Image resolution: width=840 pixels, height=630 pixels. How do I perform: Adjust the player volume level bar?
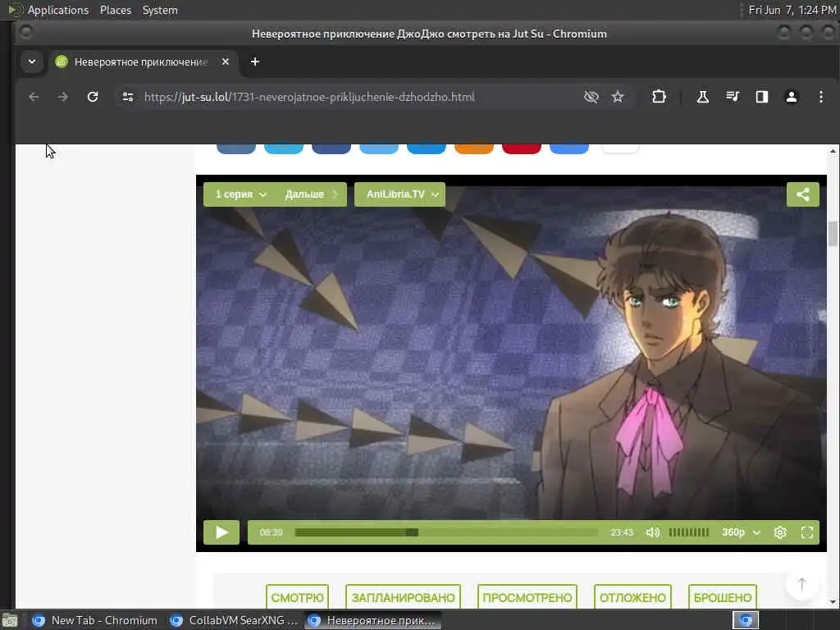click(x=689, y=532)
